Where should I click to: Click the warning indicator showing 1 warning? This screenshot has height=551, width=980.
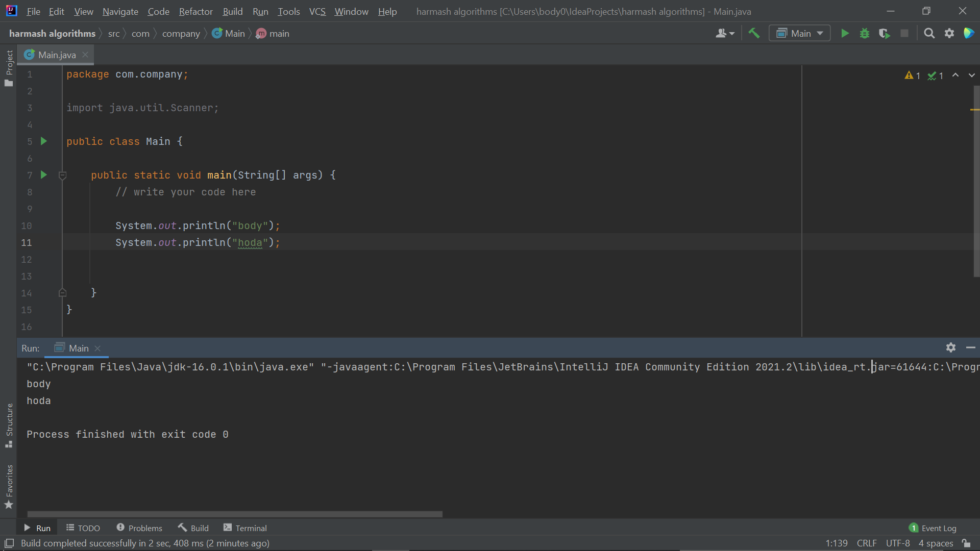[913, 76]
